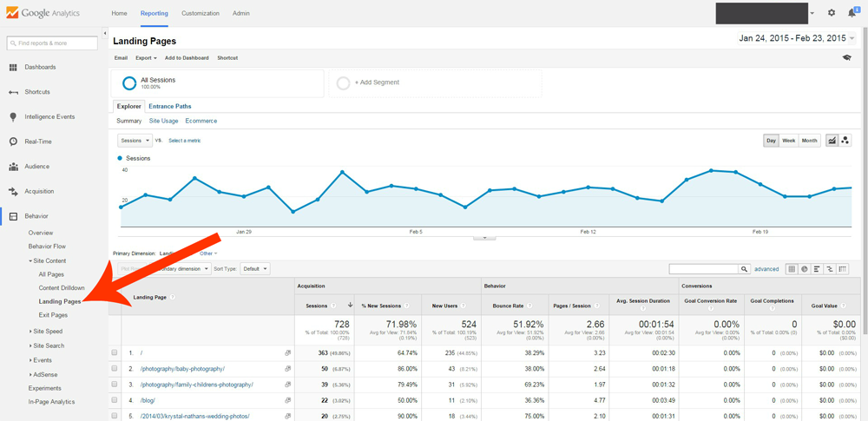Click the Find reports search field
The height and width of the screenshot is (421, 868).
tap(52, 43)
